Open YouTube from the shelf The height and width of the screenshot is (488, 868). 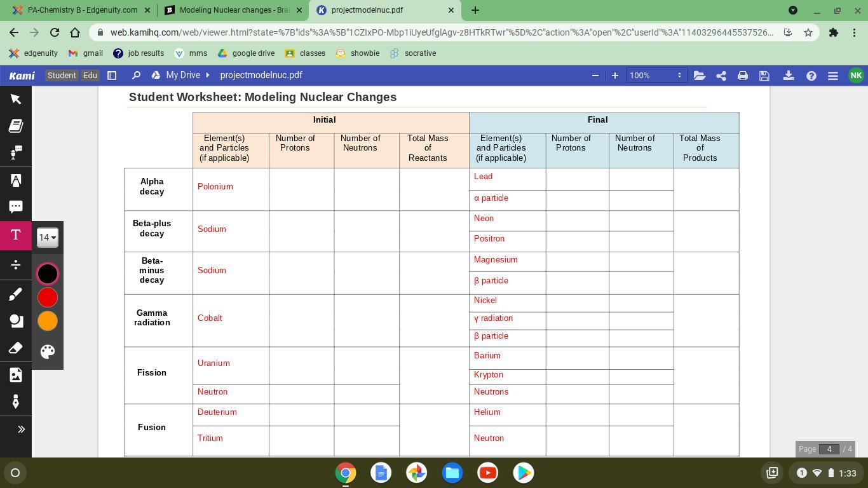click(488, 473)
